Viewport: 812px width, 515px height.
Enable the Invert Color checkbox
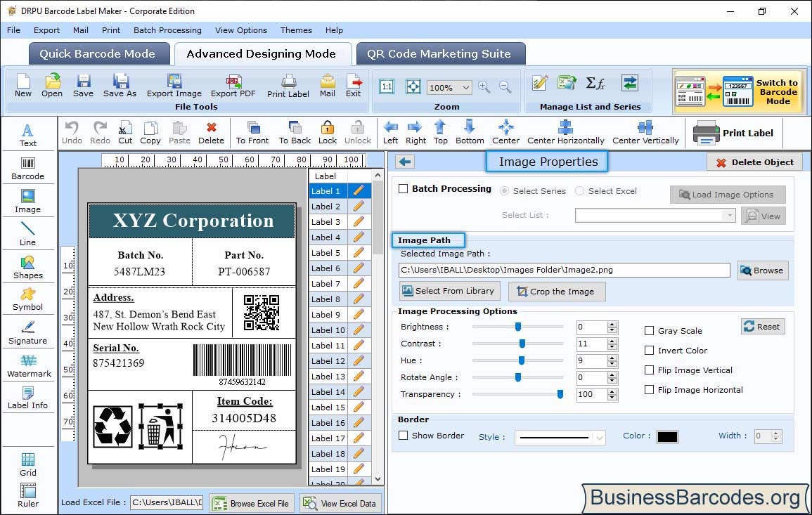pyautogui.click(x=649, y=351)
